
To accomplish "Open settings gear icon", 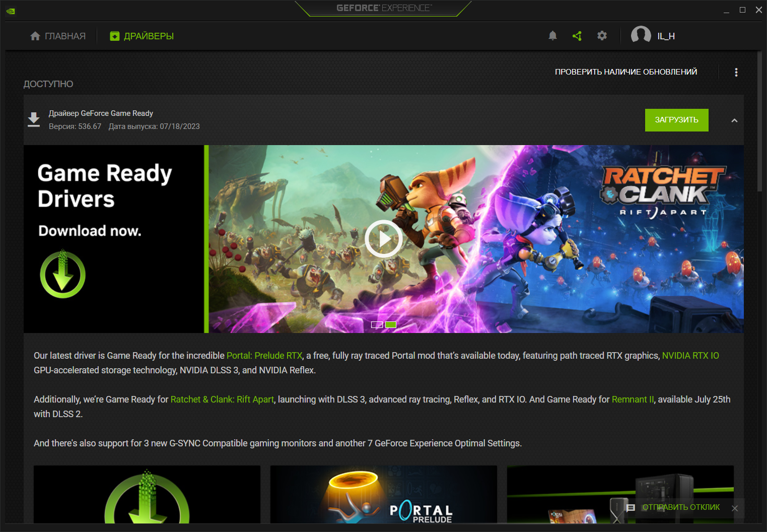I will [x=602, y=36].
